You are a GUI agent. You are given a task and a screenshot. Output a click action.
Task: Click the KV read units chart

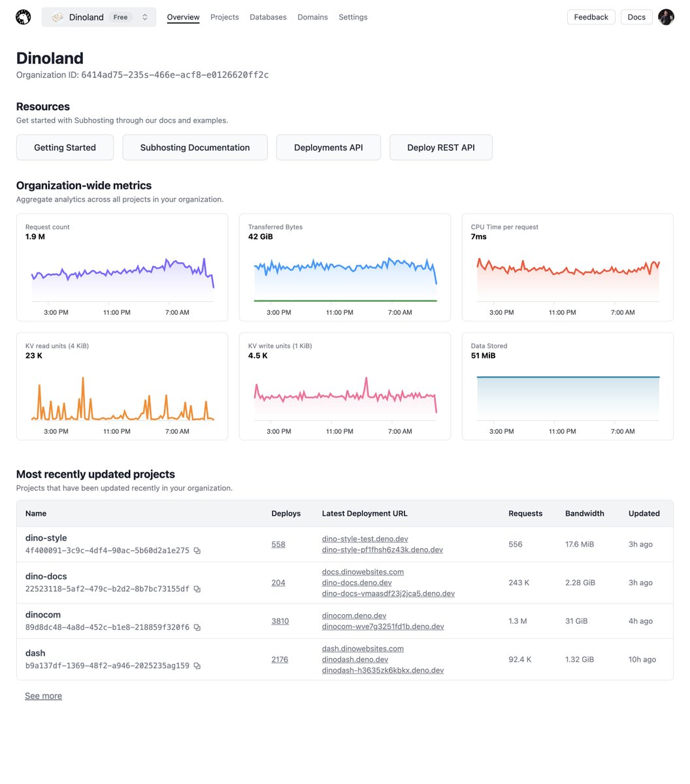[x=122, y=386]
